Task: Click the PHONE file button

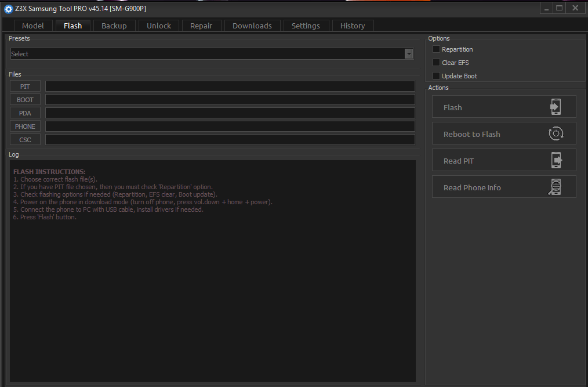Action: pyautogui.click(x=25, y=126)
